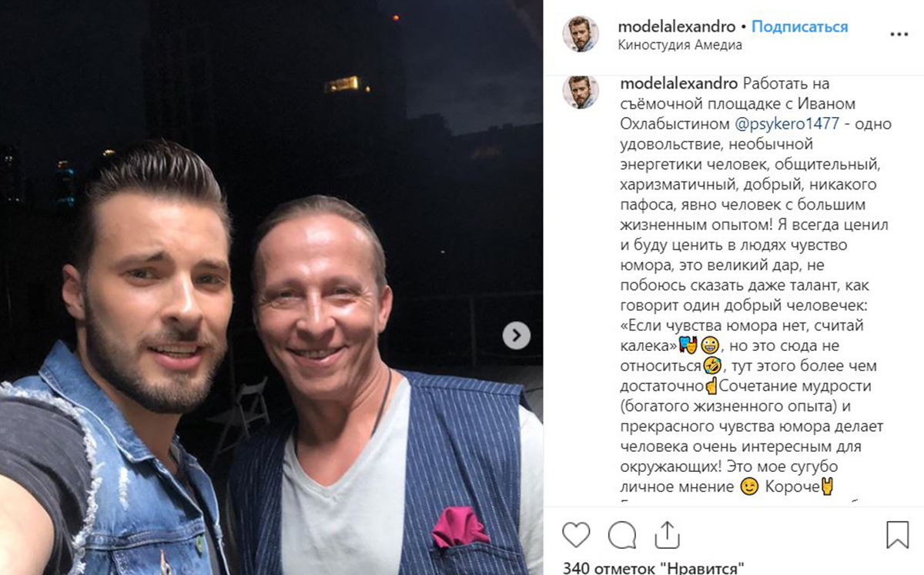This screenshot has height=575, width=924.
Task: View the 340 отметок "Нравится" likes list
Action: [654, 568]
